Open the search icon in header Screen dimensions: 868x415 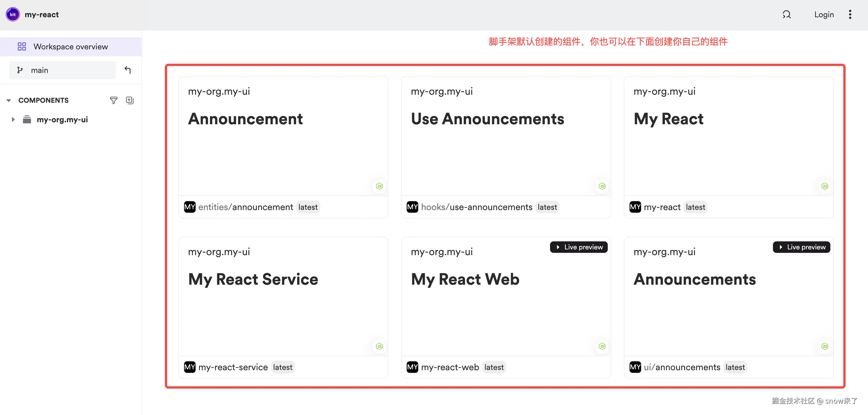786,14
